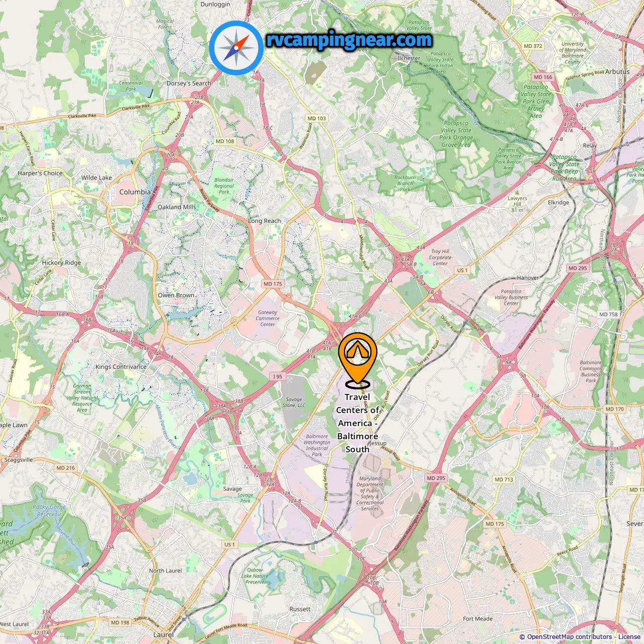Click the orange campsite location pin
This screenshot has width=644, height=644.
point(358,360)
